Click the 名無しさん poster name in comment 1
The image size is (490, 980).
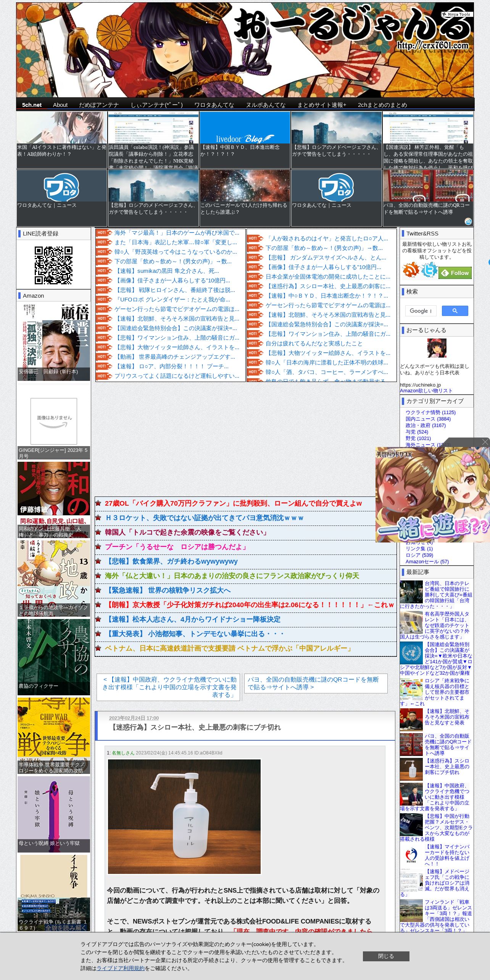(x=123, y=753)
